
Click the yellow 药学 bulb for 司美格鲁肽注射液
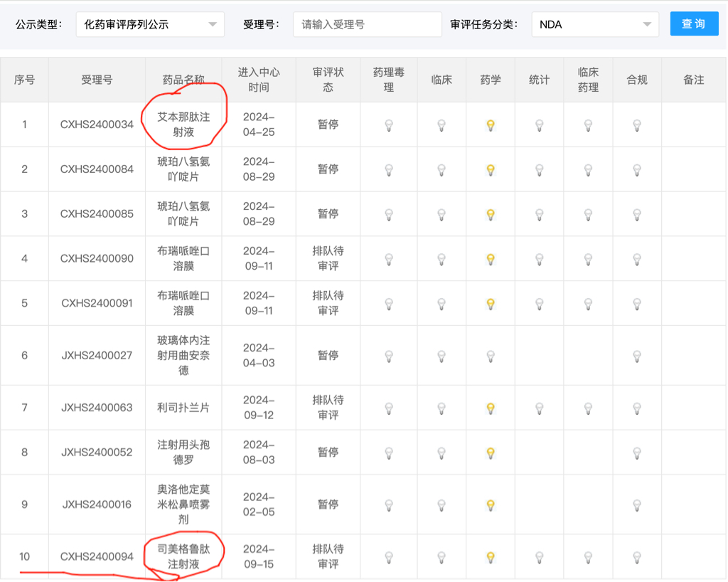point(491,557)
